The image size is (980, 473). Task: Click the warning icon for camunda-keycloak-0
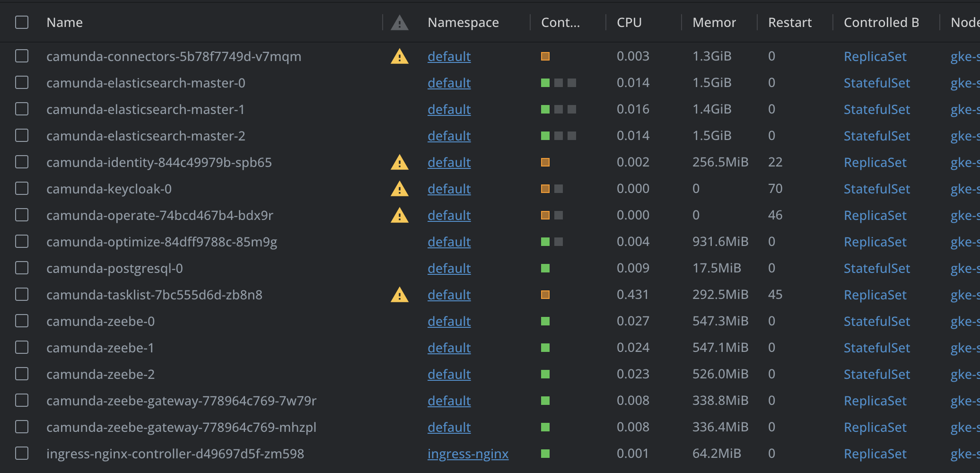pyautogui.click(x=400, y=189)
